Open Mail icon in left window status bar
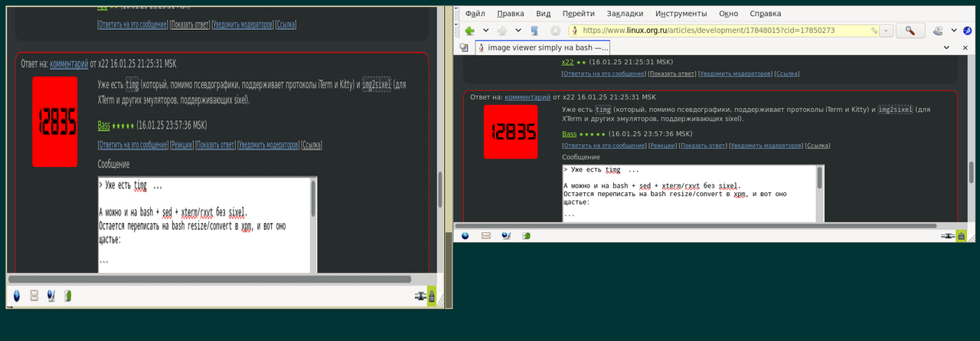The height and width of the screenshot is (341, 980). pyautogui.click(x=34, y=296)
